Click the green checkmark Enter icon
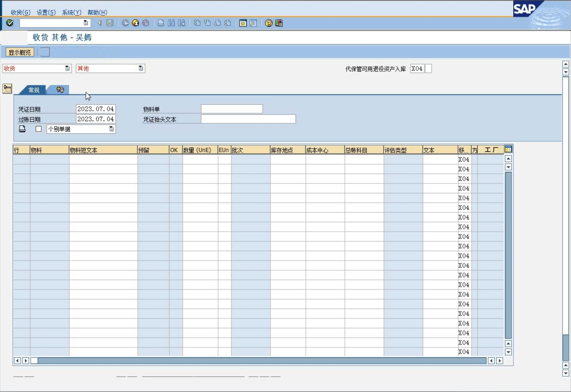Image resolution: width=571 pixels, height=392 pixels. click(x=10, y=23)
